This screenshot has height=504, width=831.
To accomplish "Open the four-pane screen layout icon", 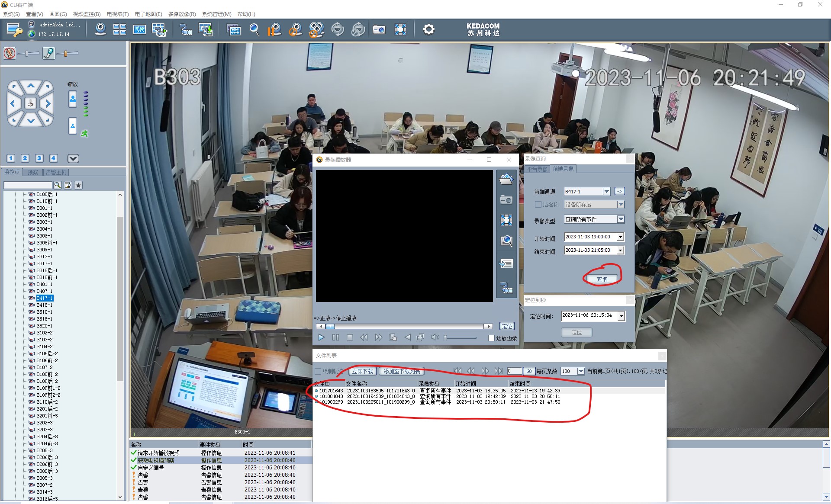I will click(x=119, y=29).
